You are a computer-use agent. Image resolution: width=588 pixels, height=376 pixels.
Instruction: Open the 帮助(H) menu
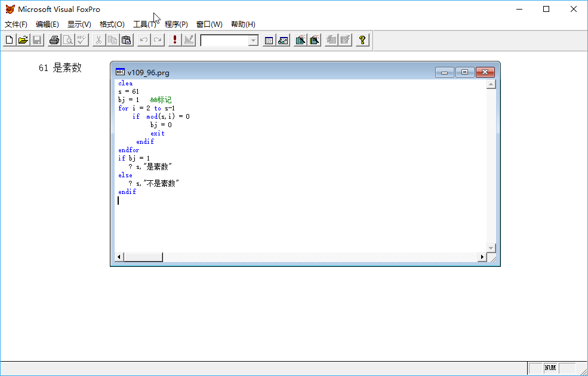[x=243, y=24]
